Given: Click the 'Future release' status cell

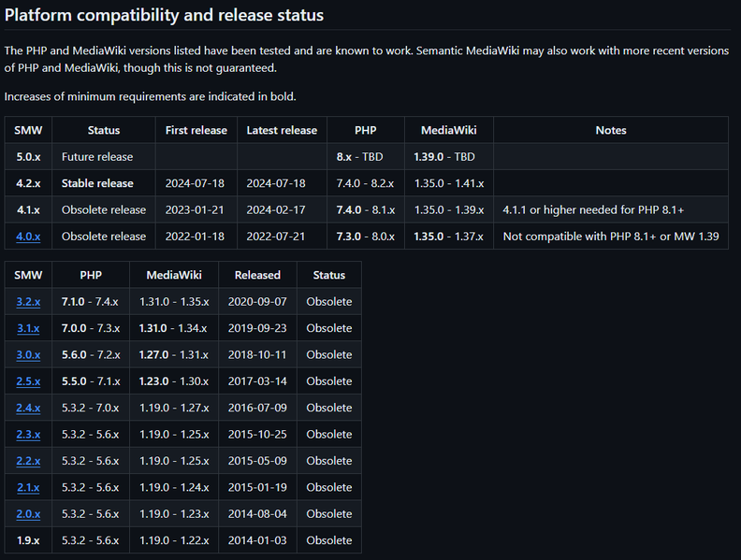Looking at the screenshot, I should pyautogui.click(x=97, y=157).
